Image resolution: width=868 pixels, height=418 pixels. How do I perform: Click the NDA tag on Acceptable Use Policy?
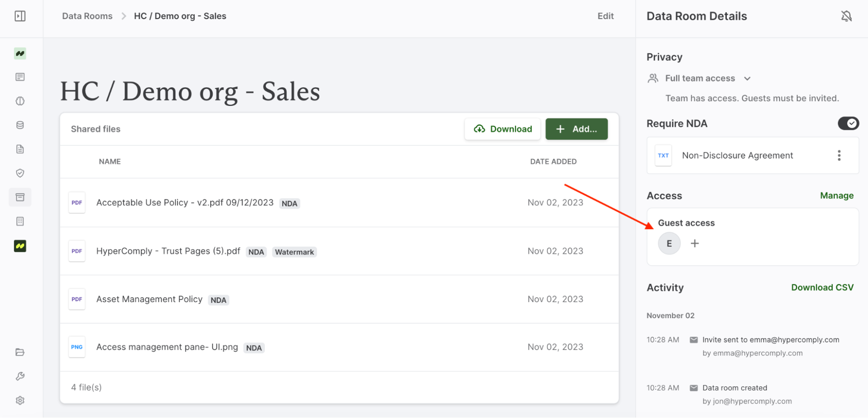pos(289,204)
